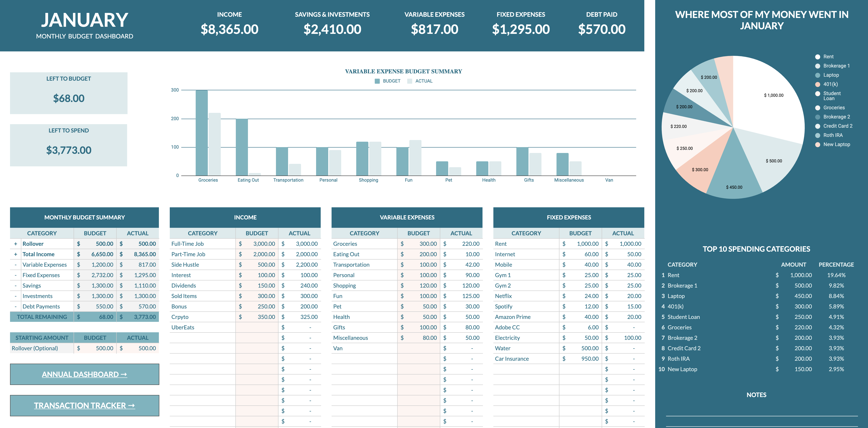Click the plus sign beside Rollover row
This screenshot has height=428, width=868.
15,244
